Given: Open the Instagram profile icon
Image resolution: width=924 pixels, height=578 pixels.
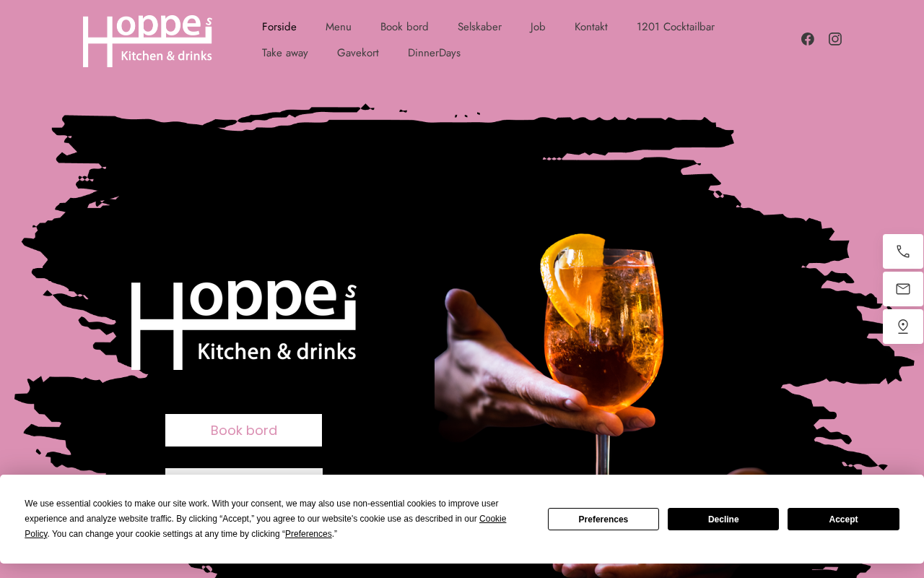Looking at the screenshot, I should pyautogui.click(x=835, y=39).
